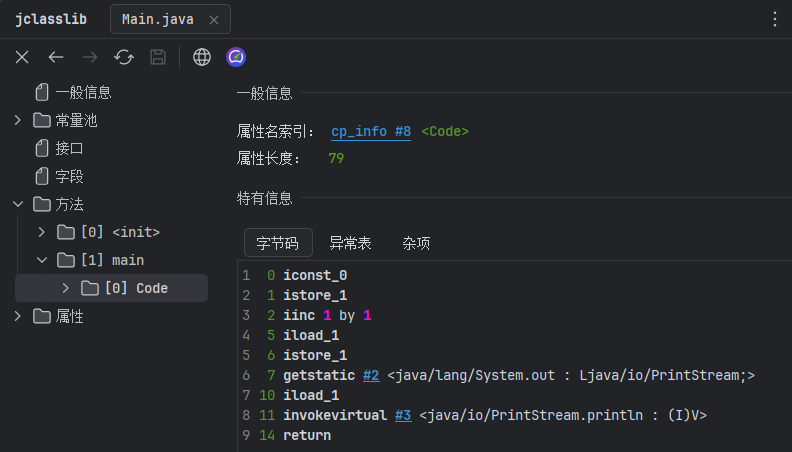Screen dimensions: 792x452
Task: Click the attribute length value 79
Action: [336, 159]
